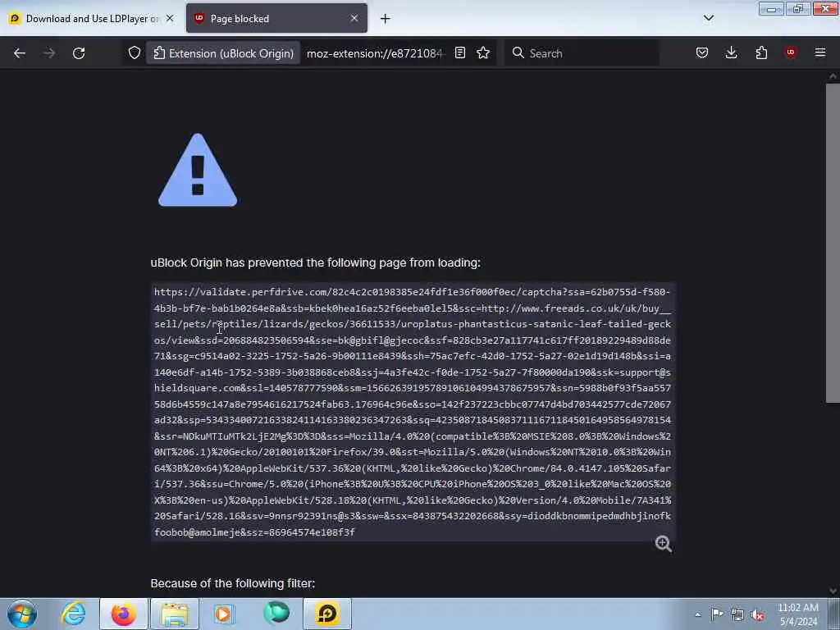Click the blue warning triangle icon
The width and height of the screenshot is (840, 630).
click(x=198, y=171)
